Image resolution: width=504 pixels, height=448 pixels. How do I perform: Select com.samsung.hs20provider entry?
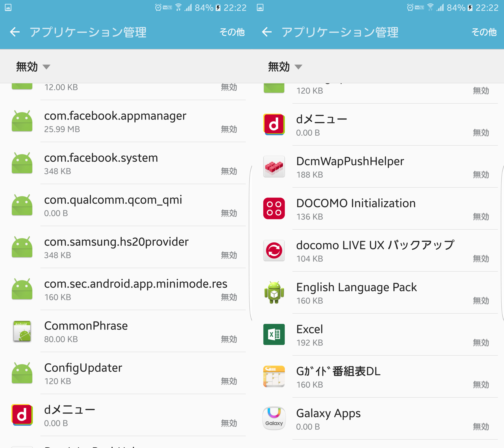pyautogui.click(x=126, y=247)
